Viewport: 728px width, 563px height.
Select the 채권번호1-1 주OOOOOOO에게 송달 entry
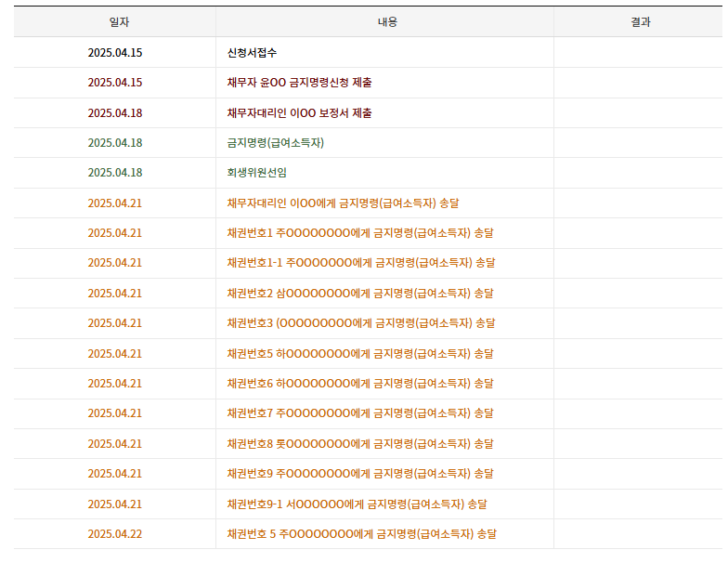click(x=360, y=262)
